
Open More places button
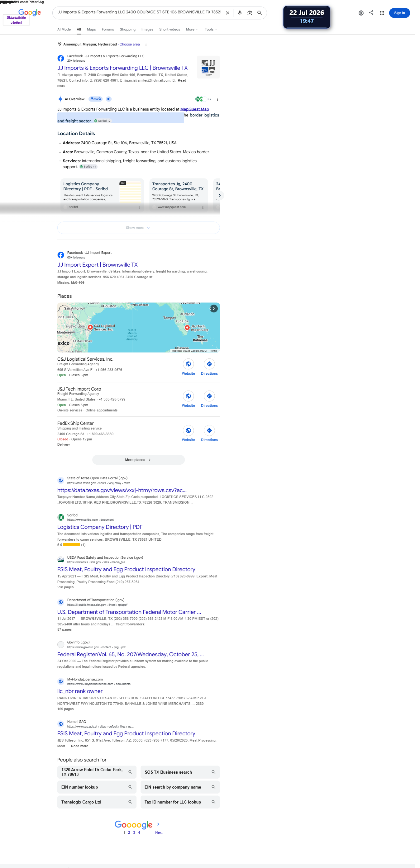pos(139,460)
